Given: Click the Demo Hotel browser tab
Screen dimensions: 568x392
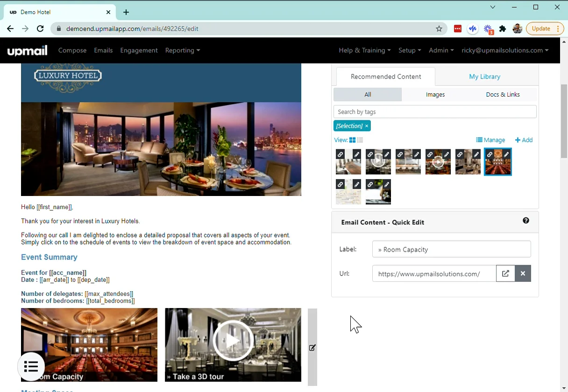Looking at the screenshot, I should pyautogui.click(x=61, y=12).
